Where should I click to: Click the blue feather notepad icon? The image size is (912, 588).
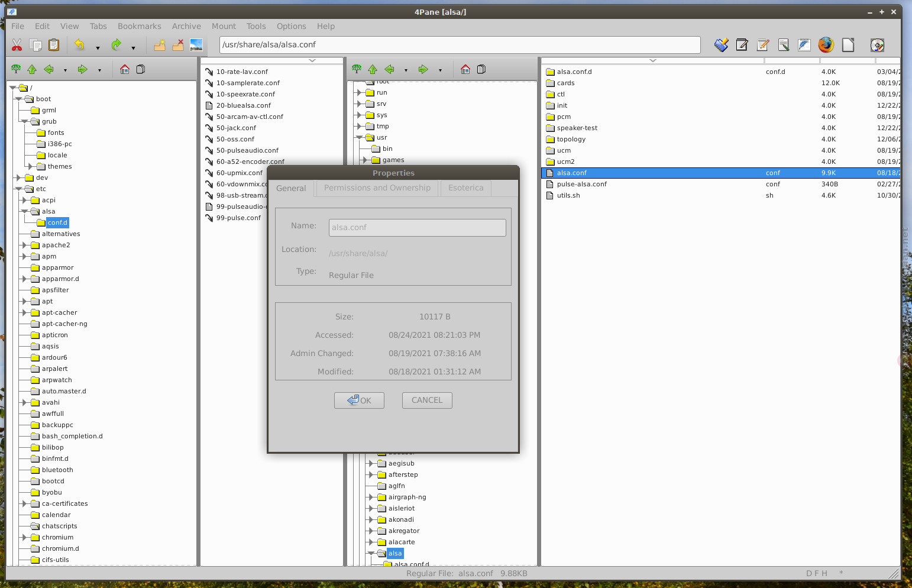(x=804, y=45)
